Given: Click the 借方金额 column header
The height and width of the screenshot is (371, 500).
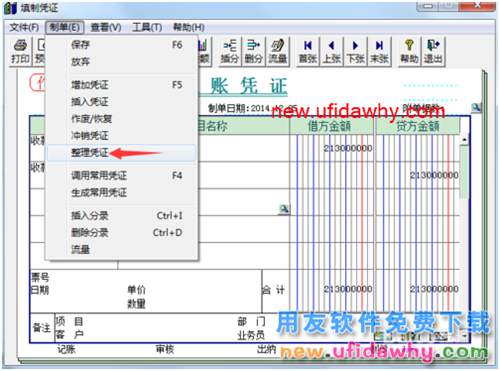Looking at the screenshot, I should 329,126.
